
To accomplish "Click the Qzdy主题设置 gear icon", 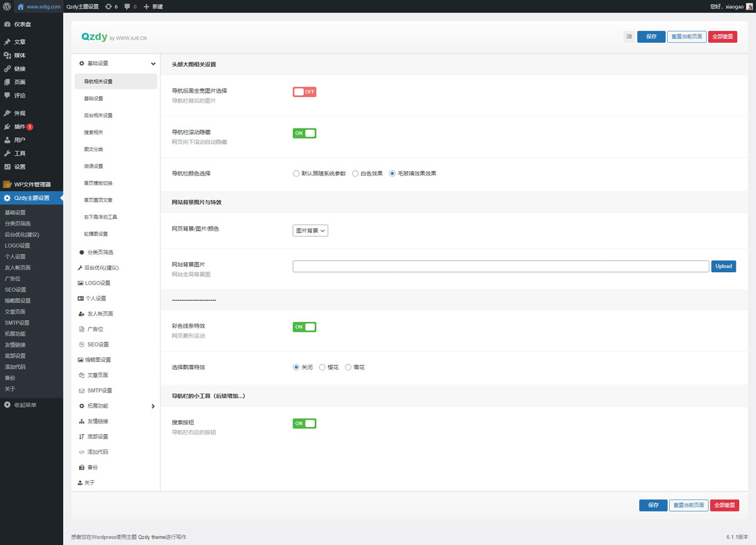I will (x=7, y=198).
